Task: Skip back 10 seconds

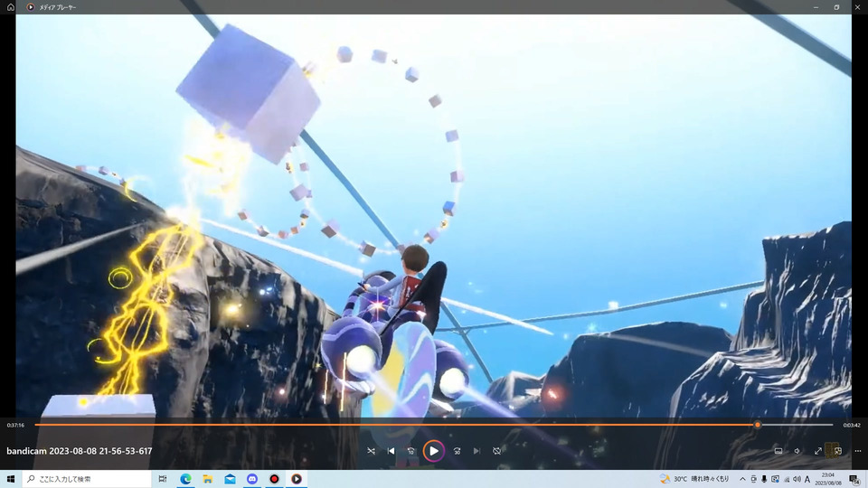Action: [410, 451]
